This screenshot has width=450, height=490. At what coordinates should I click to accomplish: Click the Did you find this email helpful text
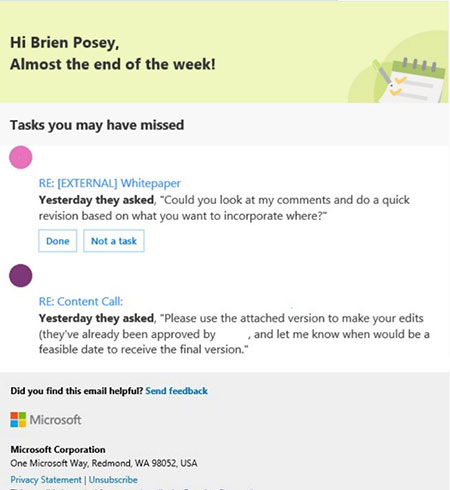pos(77,391)
